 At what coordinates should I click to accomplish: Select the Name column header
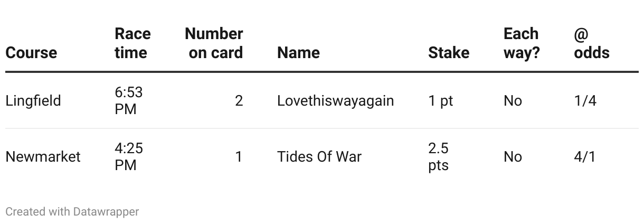[298, 53]
